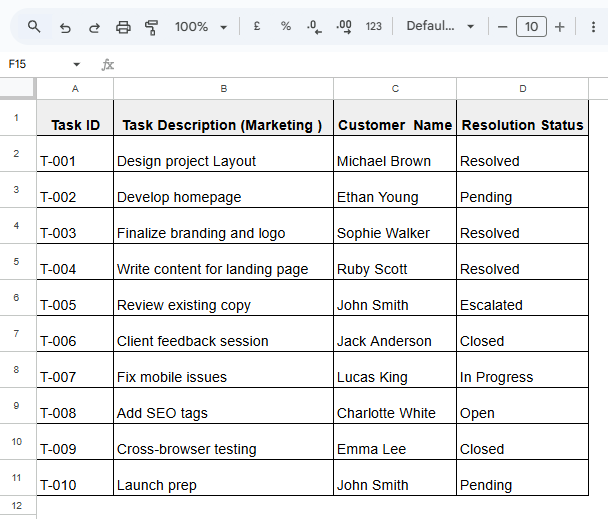
Task: Click the cell containing Sophie Walker
Action: 394,232
